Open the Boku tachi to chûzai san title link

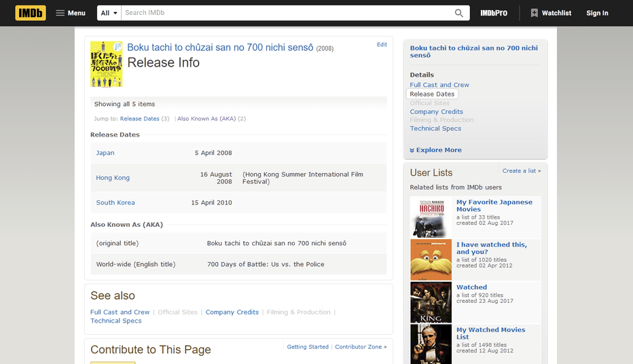point(220,48)
